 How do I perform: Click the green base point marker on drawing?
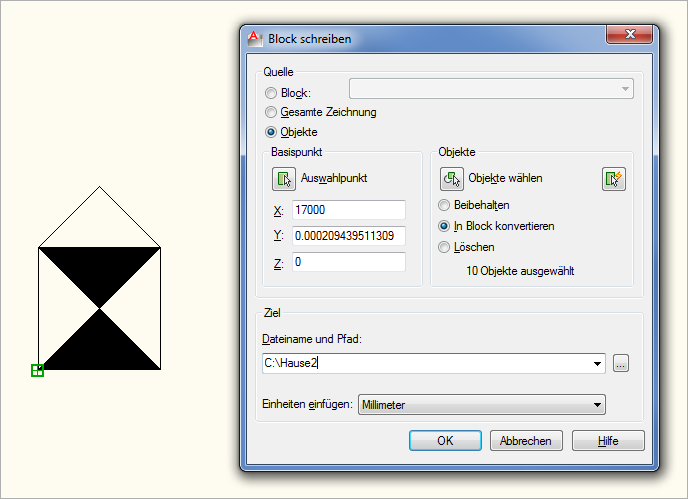(x=37, y=371)
